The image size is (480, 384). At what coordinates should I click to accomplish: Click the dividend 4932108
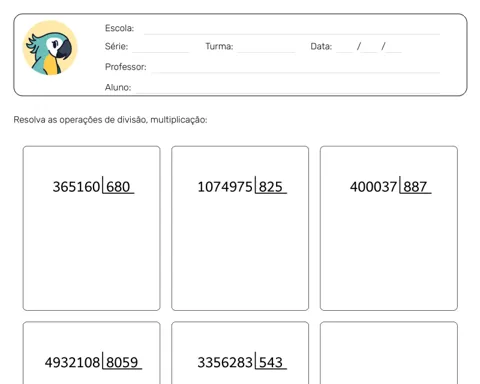tap(72, 362)
